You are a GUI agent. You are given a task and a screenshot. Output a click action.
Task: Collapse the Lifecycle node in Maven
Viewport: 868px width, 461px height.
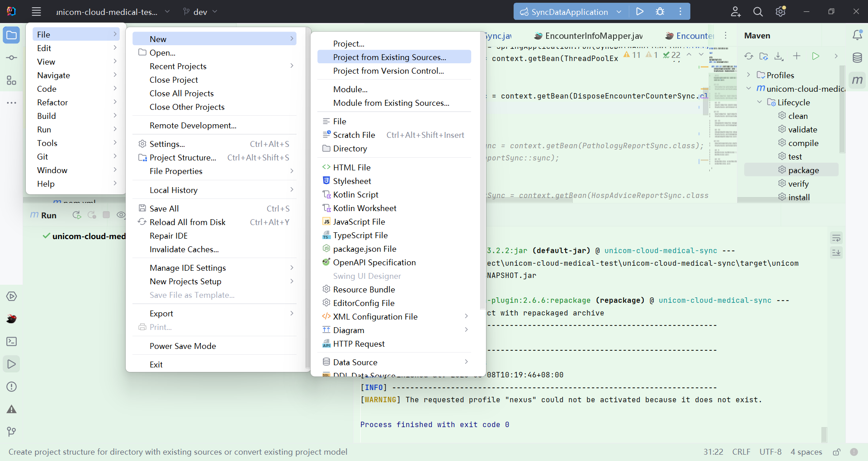coord(759,102)
